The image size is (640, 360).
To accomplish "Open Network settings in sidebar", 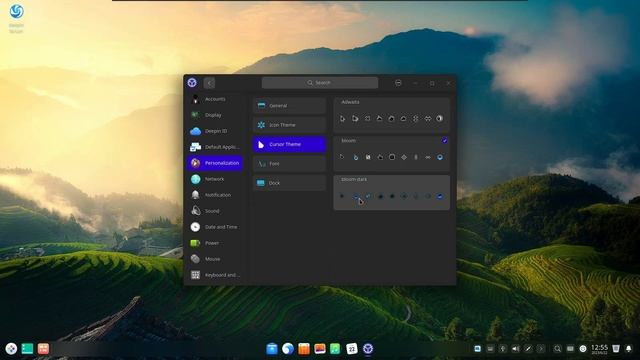I will (215, 179).
